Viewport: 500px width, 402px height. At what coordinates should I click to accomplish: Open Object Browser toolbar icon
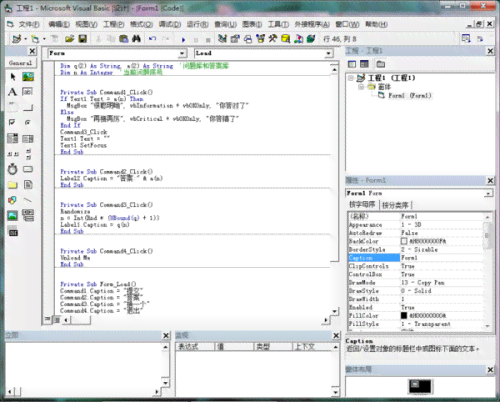click(260, 39)
